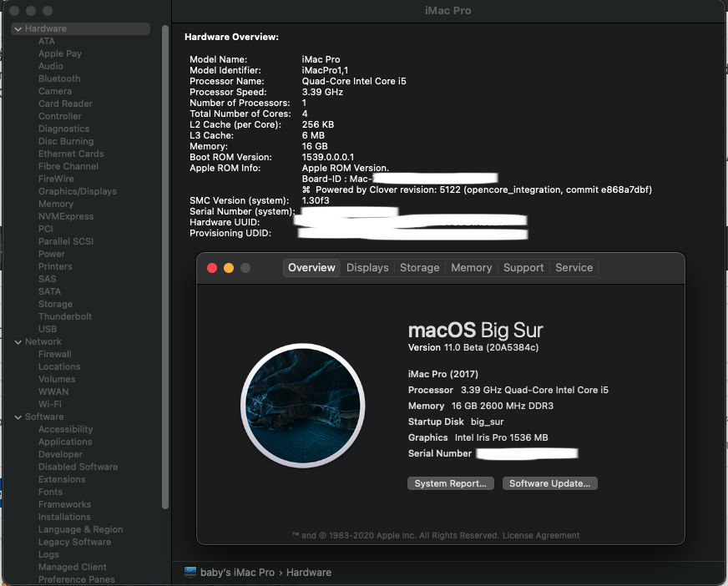This screenshot has width=728, height=586.
Task: Switch to the Support tab
Action: 523,268
